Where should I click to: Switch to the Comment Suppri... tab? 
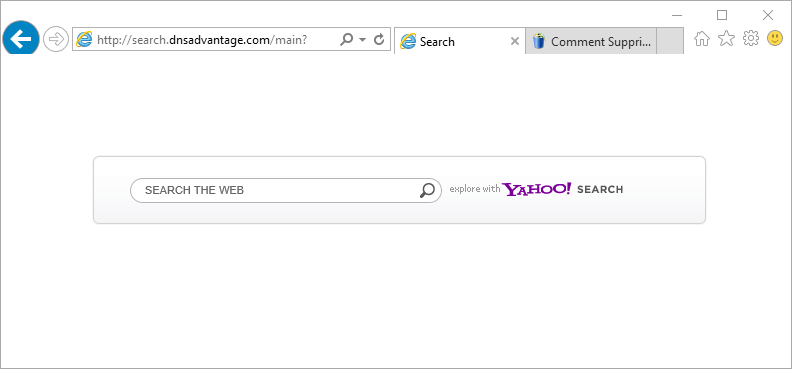coord(591,41)
